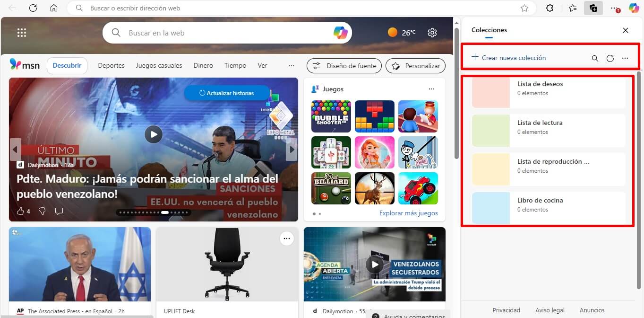644x318 pixels.
Task: Open the red monster truck game
Action: 418,188
